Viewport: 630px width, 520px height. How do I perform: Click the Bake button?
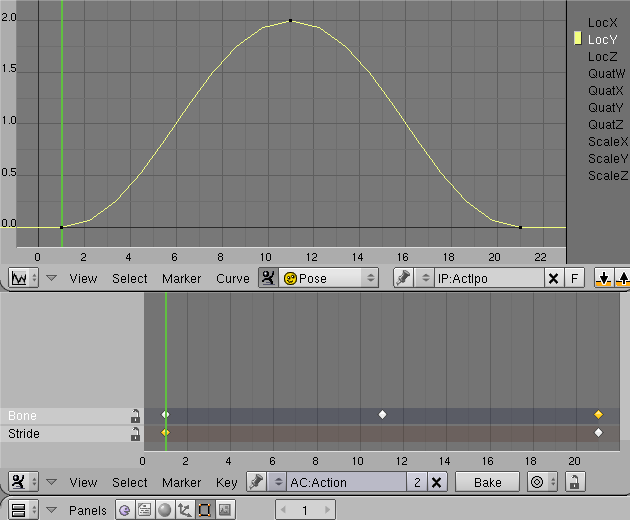pyautogui.click(x=487, y=481)
